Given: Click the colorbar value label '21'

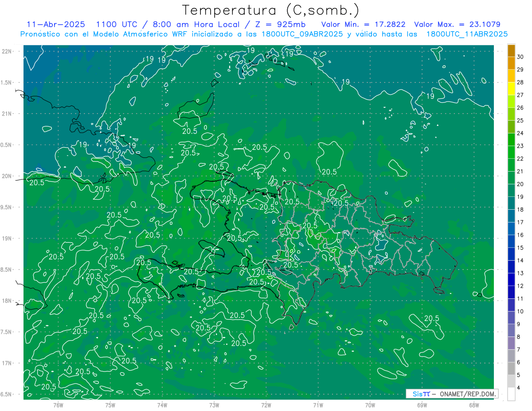Looking at the screenshot, I should (520, 172).
